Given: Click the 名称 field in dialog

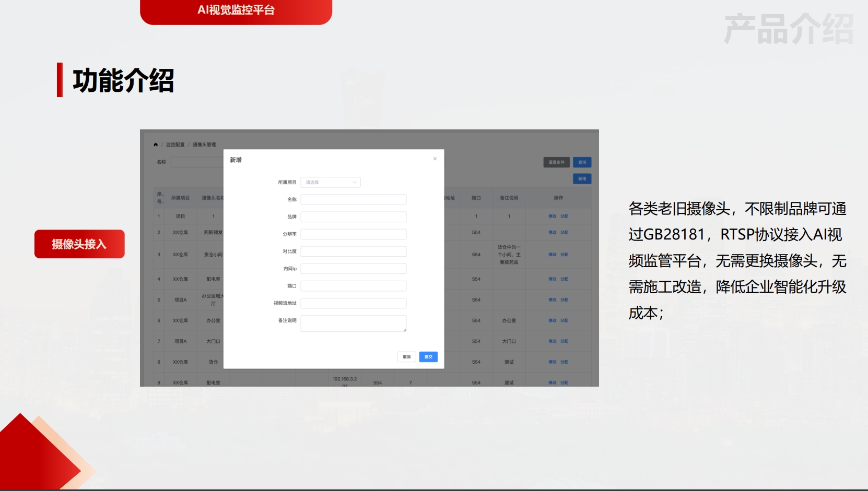Looking at the screenshot, I should tap(353, 199).
